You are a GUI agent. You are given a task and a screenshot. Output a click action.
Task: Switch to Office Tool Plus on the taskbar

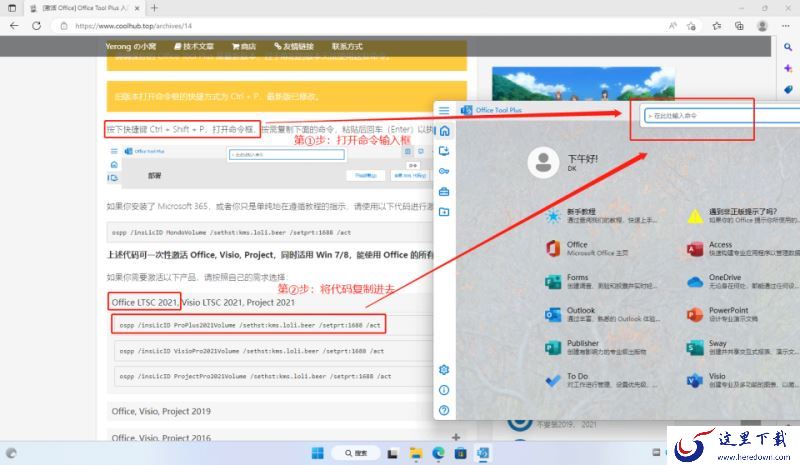click(x=483, y=453)
